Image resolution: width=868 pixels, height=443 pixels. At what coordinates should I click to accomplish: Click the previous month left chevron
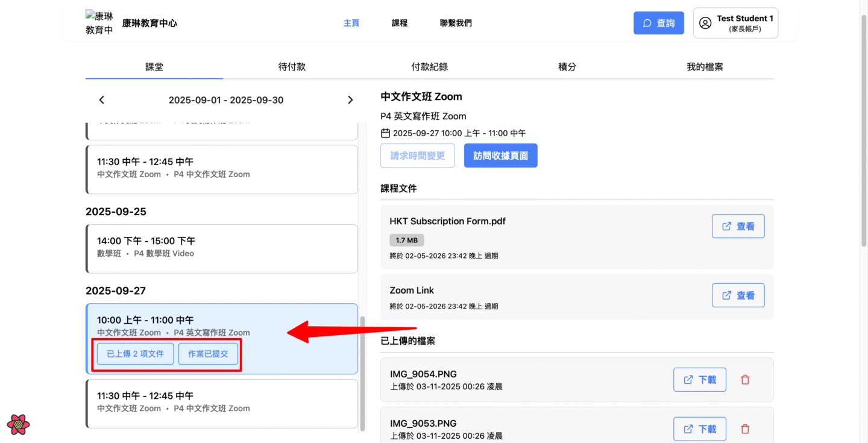pos(101,100)
